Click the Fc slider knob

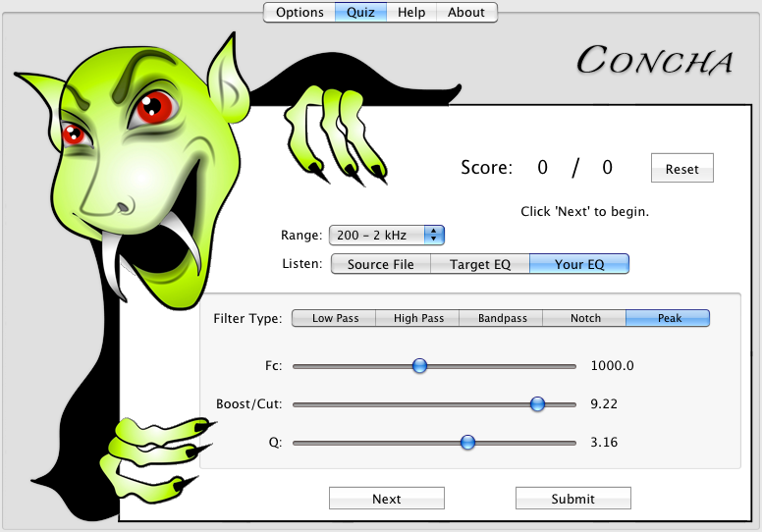click(419, 365)
